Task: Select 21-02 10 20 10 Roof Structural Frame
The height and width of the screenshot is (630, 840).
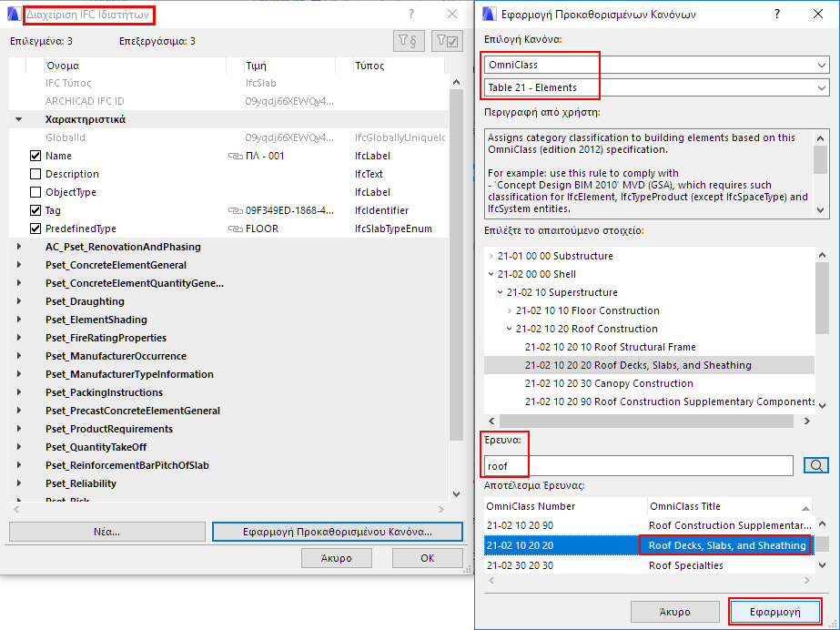Action: (610, 347)
